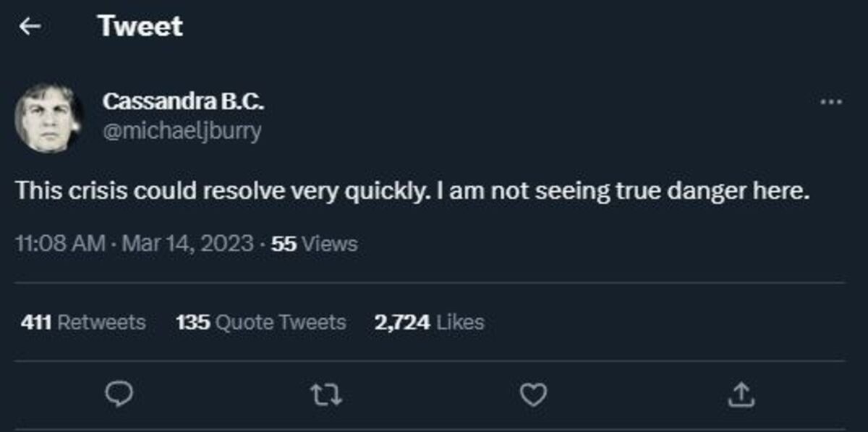See who gave the 2,724 Likes

click(429, 323)
